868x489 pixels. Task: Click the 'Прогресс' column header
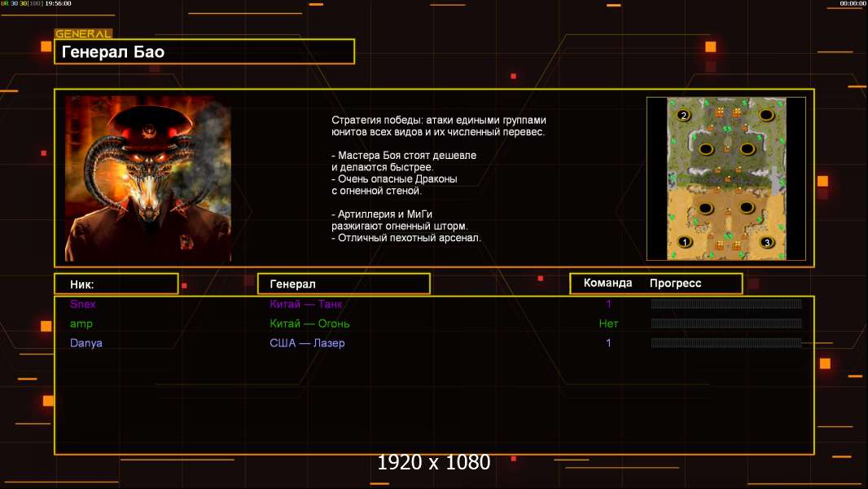coord(675,284)
